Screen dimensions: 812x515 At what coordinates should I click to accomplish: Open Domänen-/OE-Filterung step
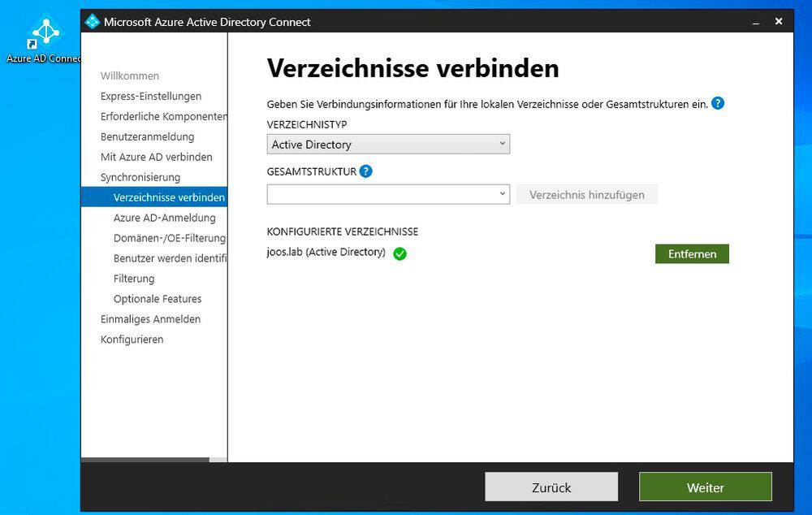pos(170,238)
